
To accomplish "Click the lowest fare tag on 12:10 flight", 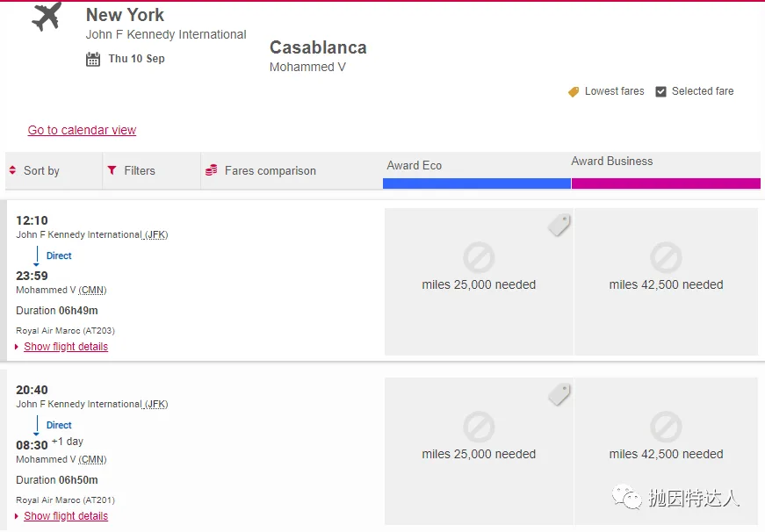I will [559, 226].
